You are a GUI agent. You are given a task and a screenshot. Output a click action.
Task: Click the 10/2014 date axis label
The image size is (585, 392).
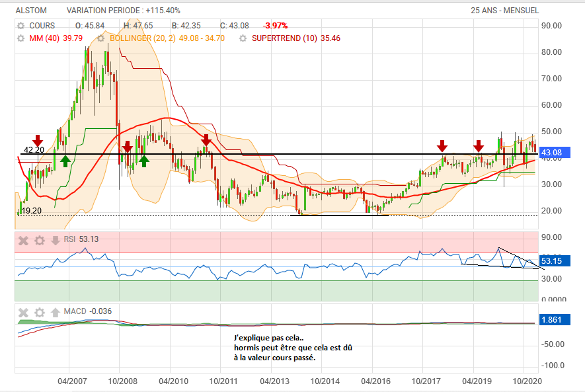click(325, 381)
